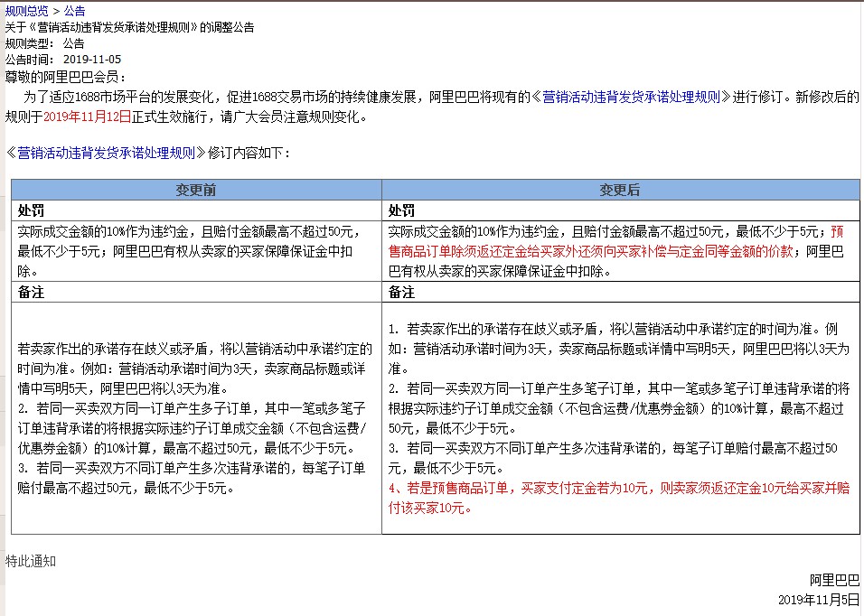Click the red 预售商品订单 penalty text in 变更后
The width and height of the screenshot is (864, 616).
click(615, 241)
